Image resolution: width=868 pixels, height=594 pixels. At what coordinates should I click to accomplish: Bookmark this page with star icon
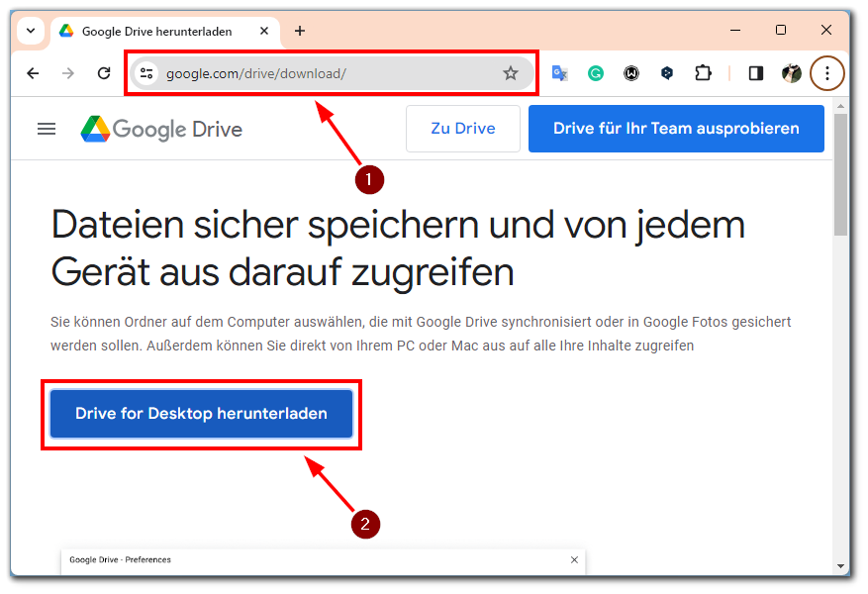[510, 73]
